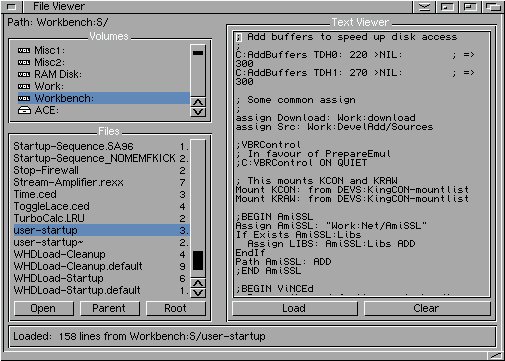Select file WHDLoad-Startup
505x361 pixels.
[101, 278]
